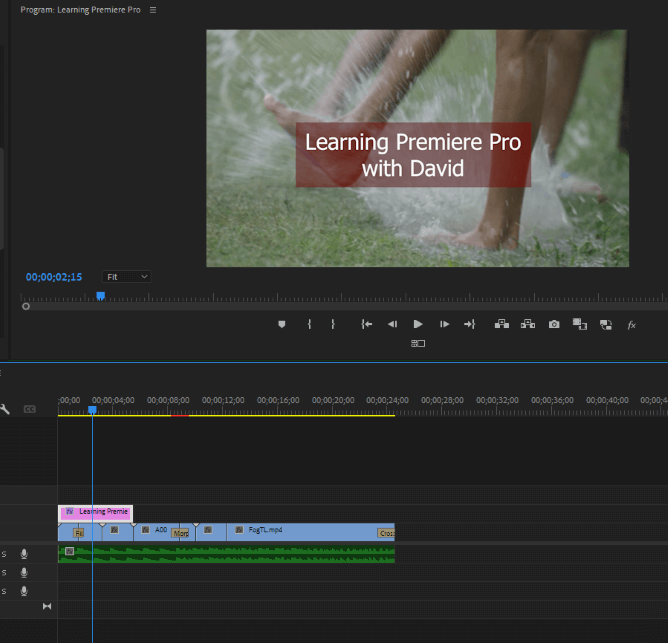This screenshot has height=643, width=668.
Task: Select the transition on the first video clip
Action: (x=78, y=533)
